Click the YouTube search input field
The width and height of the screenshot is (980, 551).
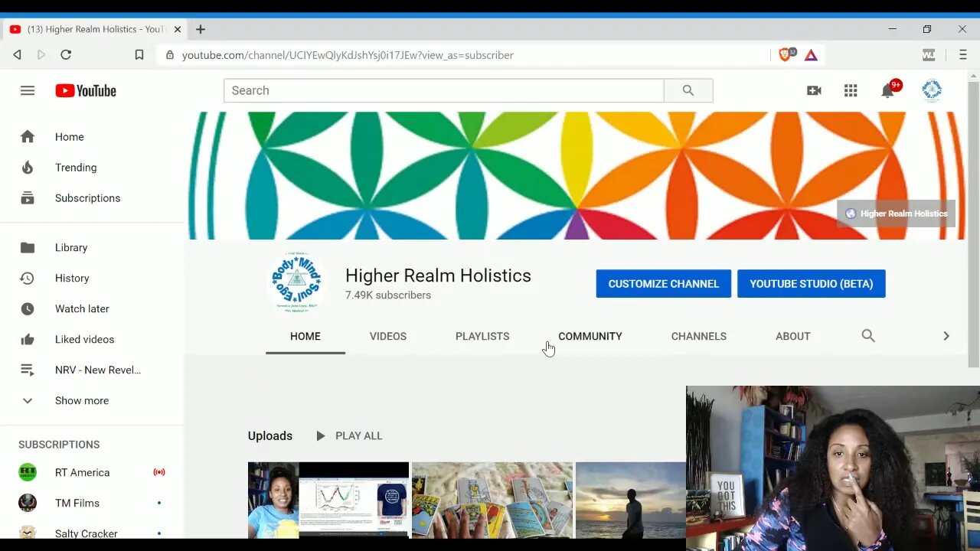pyautogui.click(x=444, y=90)
